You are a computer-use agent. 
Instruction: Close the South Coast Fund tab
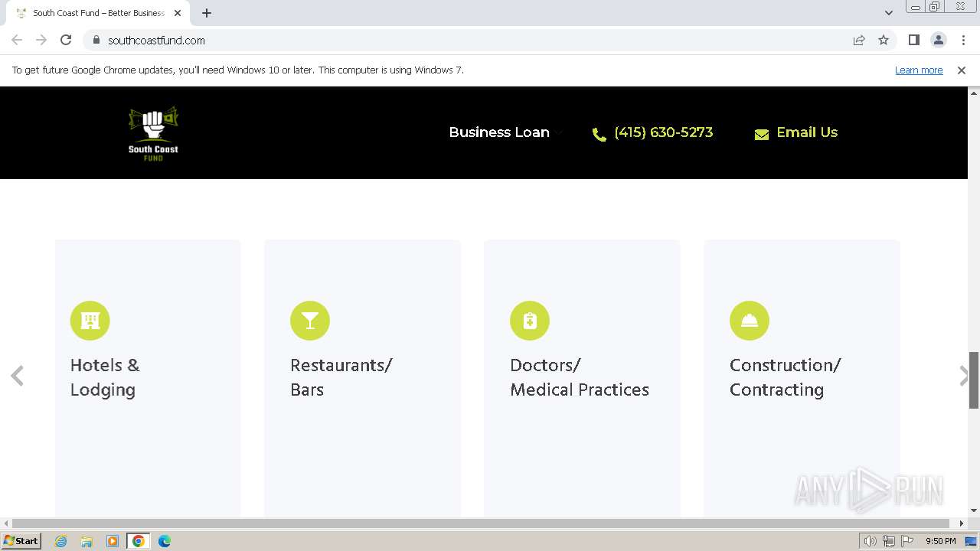point(177,13)
